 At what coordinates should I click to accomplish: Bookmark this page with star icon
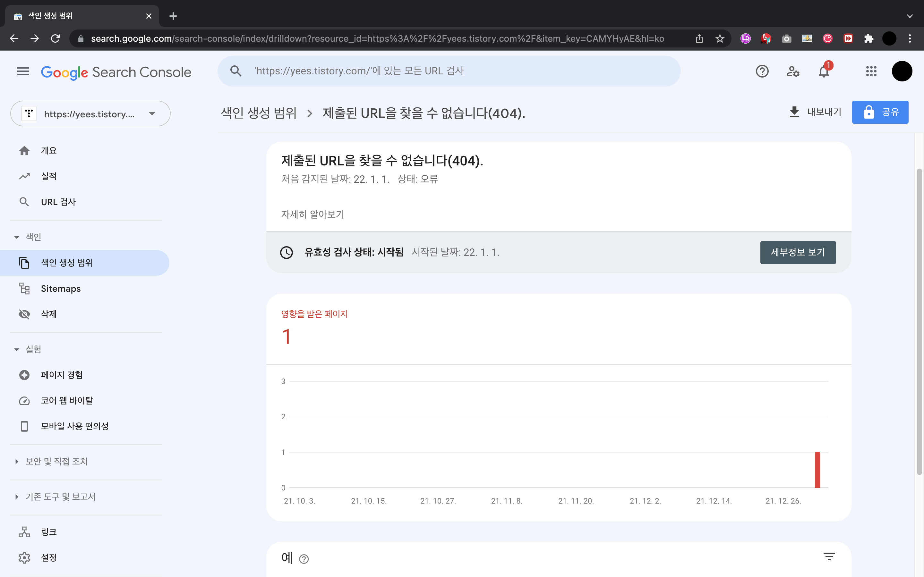(x=720, y=38)
